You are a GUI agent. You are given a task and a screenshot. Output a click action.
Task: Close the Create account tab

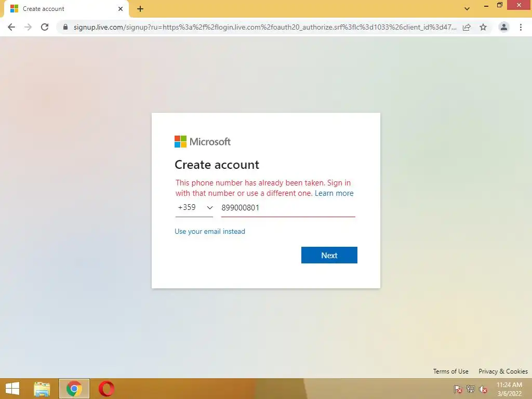click(x=121, y=9)
